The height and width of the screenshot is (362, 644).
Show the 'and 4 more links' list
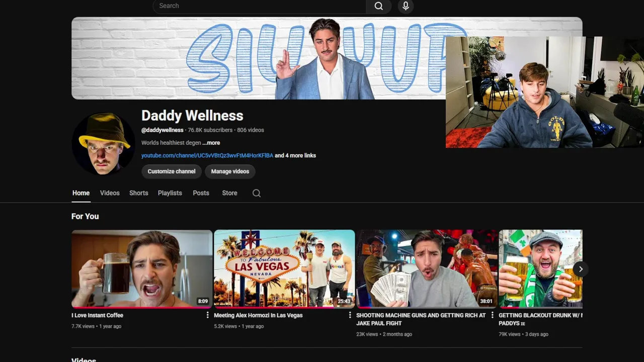[295, 156]
